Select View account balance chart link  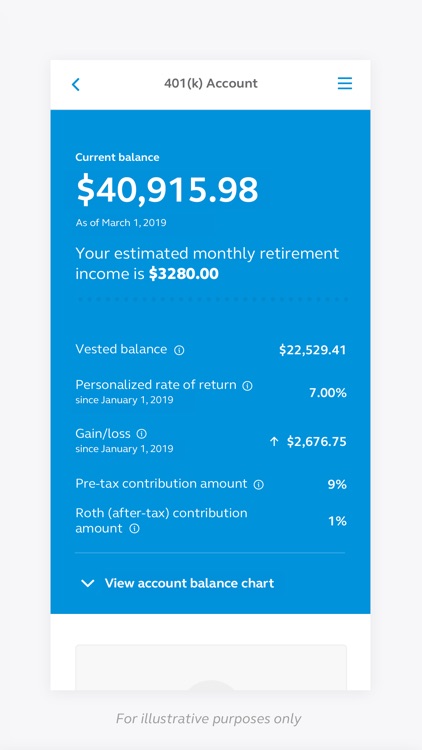[189, 583]
